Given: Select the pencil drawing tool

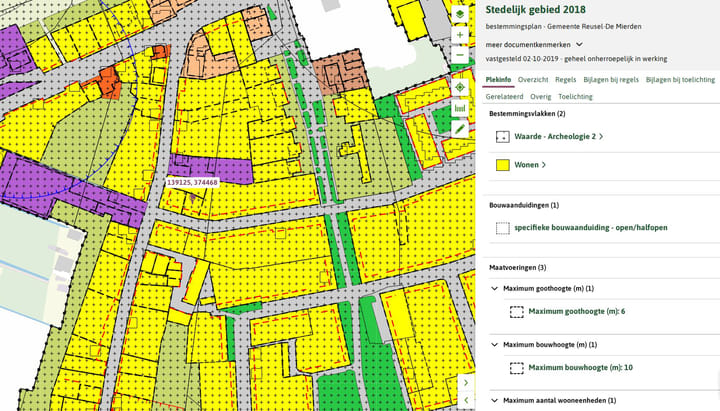Looking at the screenshot, I should pyautogui.click(x=459, y=129).
